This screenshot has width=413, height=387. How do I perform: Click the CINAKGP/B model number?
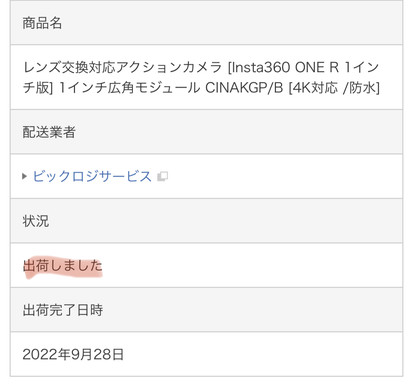coord(244,88)
